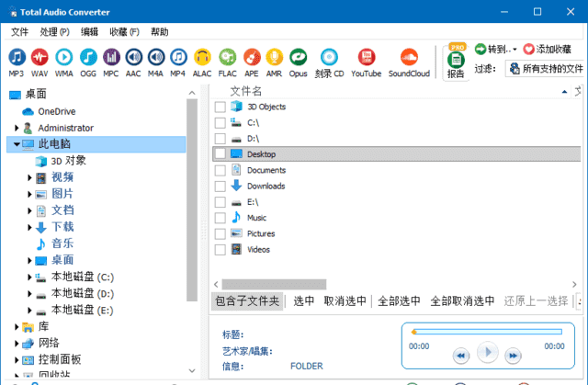The width and height of the screenshot is (588, 385).
Task: Open the Downloads folder row in file list
Action: [x=266, y=186]
